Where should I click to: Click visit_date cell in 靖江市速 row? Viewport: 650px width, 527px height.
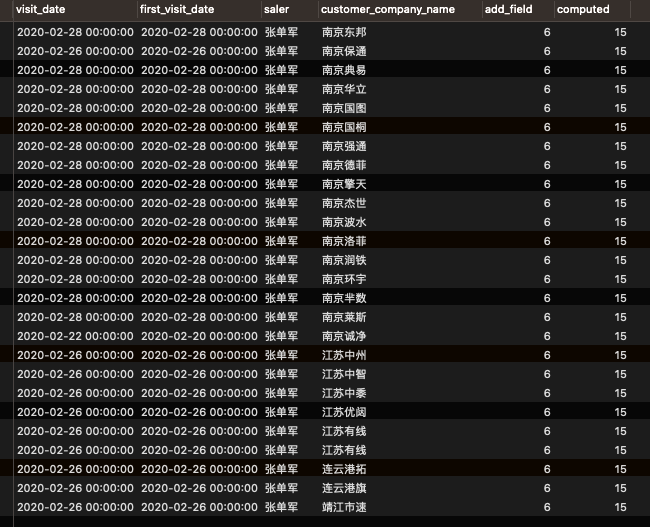pyautogui.click(x=75, y=507)
